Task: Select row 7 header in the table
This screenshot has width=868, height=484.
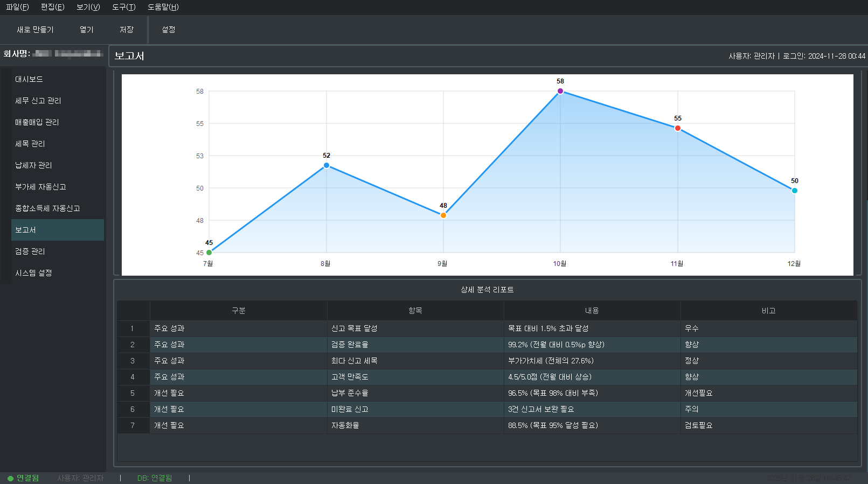Action: click(x=133, y=425)
